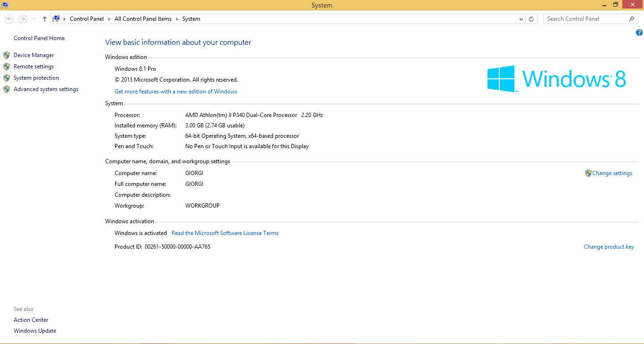The height and width of the screenshot is (344, 644).
Task: Click the magnifier icon in the search box
Action: [632, 19]
